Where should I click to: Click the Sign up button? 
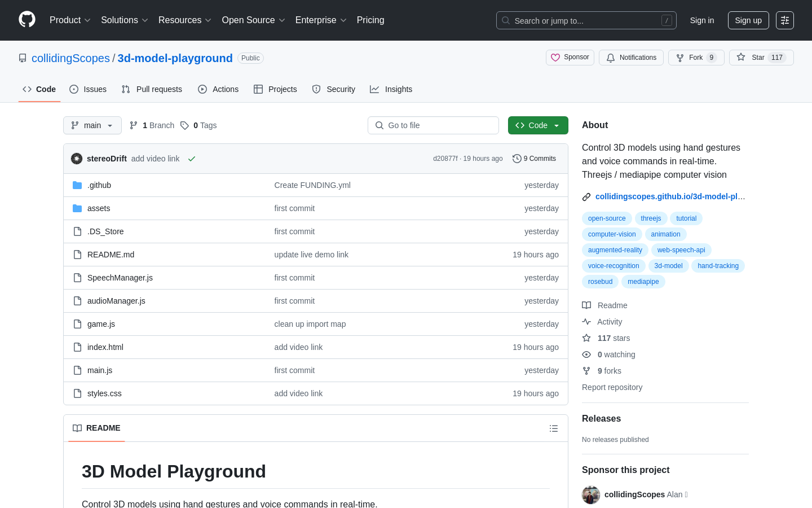(x=748, y=20)
